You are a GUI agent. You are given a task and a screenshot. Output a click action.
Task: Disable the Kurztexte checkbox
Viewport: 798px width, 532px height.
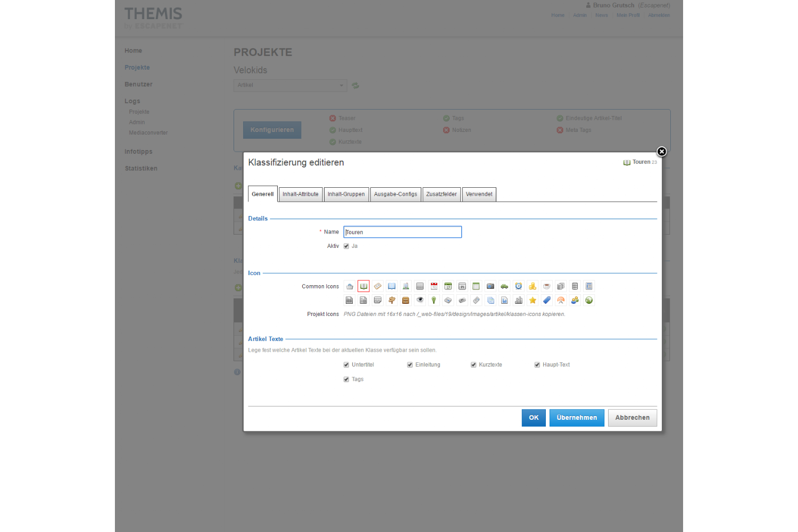click(473, 365)
